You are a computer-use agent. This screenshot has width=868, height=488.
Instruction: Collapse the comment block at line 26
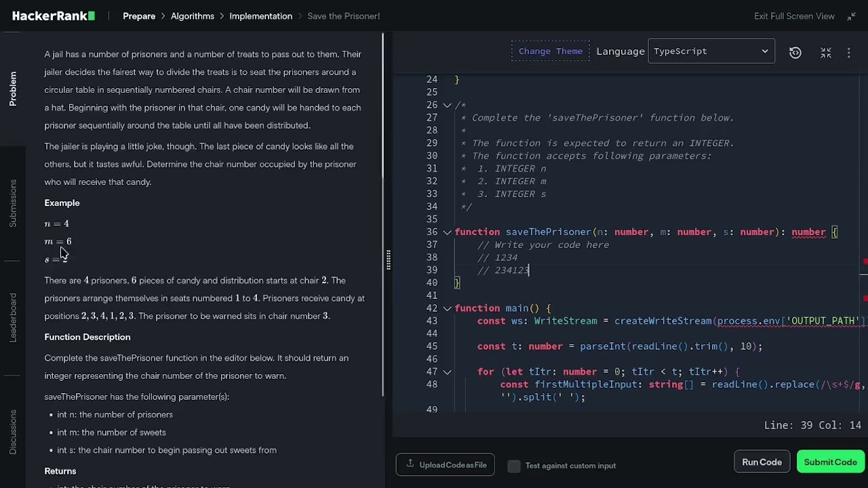(448, 105)
